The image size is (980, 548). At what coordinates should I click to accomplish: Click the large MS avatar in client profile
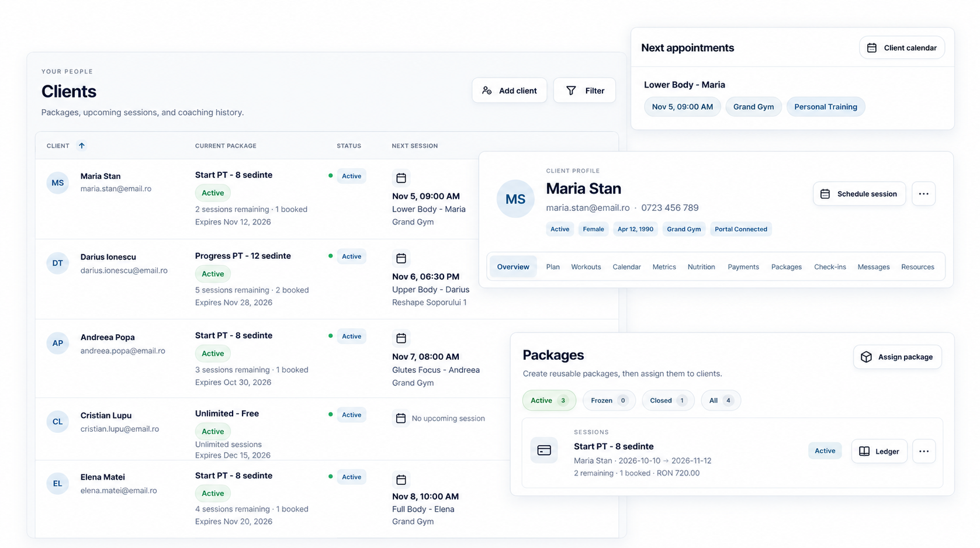click(515, 199)
